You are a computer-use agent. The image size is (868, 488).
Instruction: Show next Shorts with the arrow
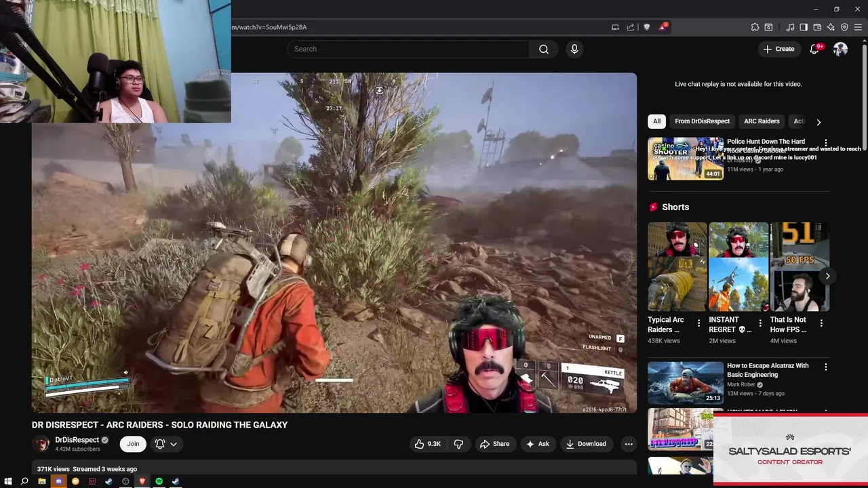coord(827,276)
